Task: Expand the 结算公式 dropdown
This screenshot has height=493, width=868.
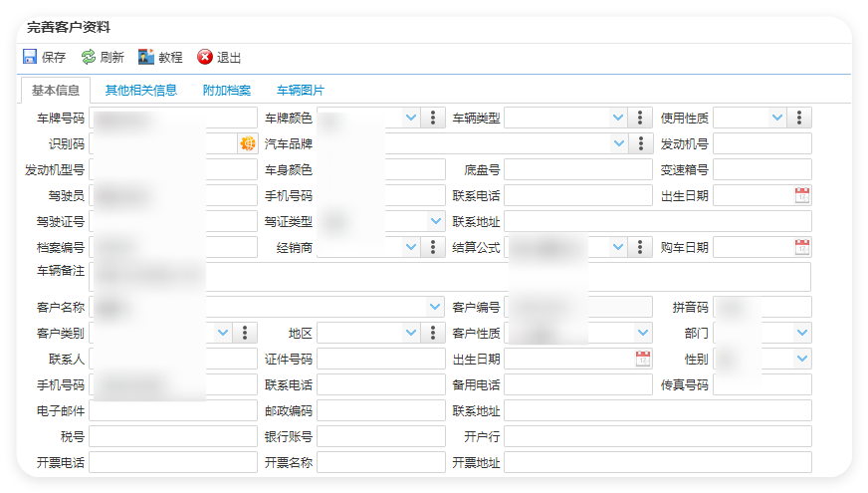Action: click(618, 247)
